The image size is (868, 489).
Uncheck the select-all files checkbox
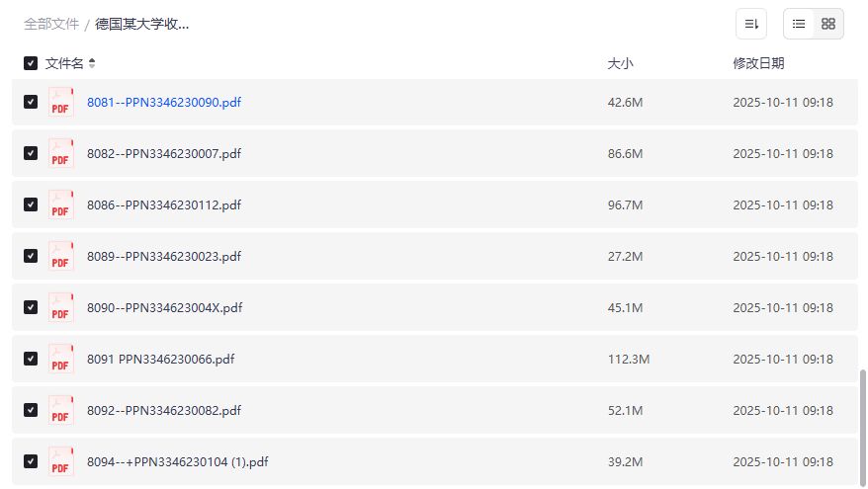coord(31,63)
